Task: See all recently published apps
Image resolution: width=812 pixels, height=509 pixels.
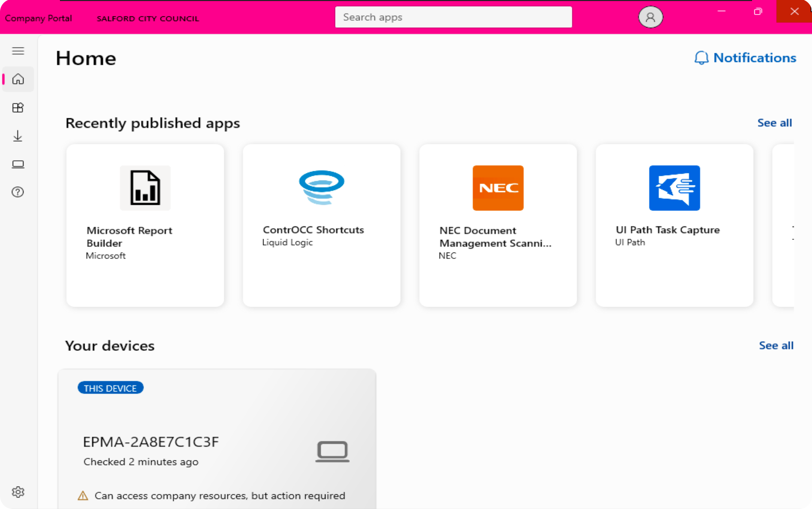Action: [x=774, y=123]
